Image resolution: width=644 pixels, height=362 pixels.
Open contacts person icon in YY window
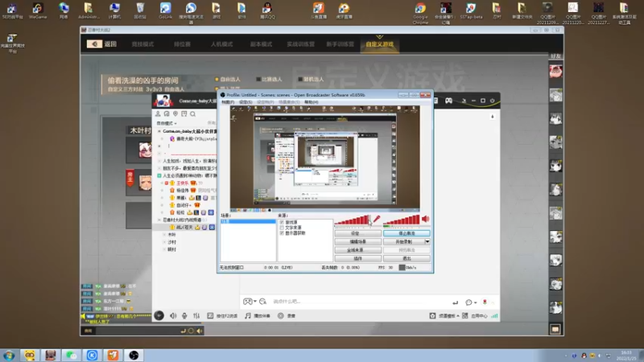pos(158,113)
